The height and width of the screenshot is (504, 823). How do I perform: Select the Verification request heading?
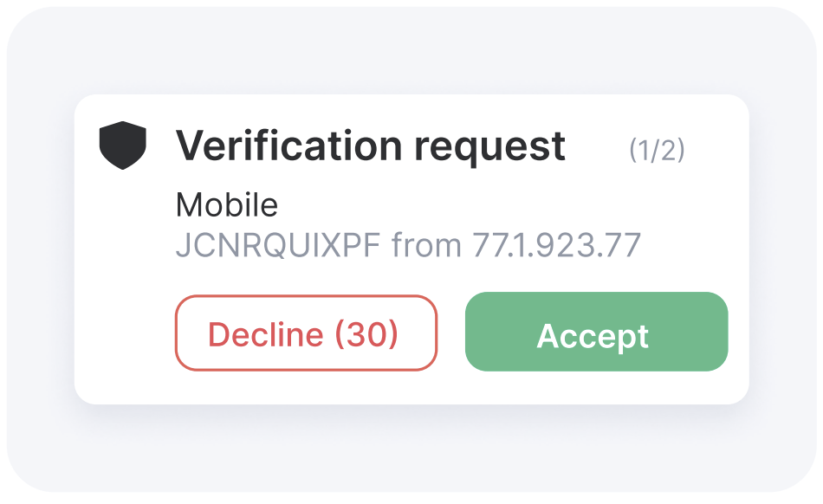371,145
